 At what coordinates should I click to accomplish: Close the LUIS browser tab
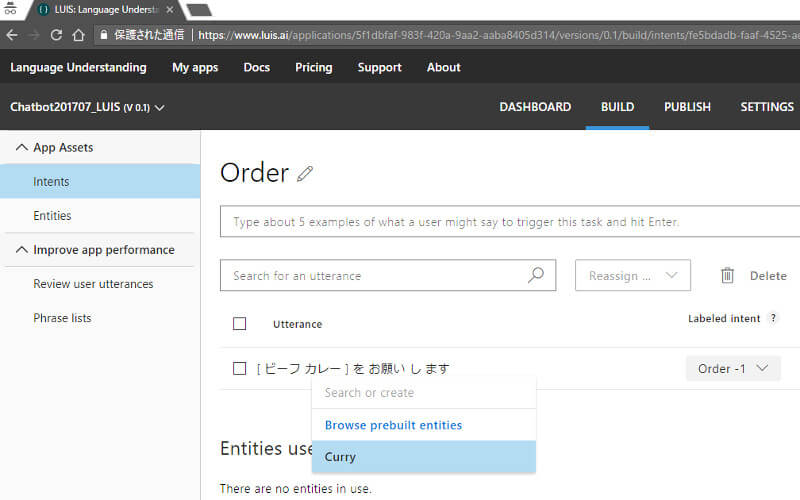pyautogui.click(x=170, y=10)
